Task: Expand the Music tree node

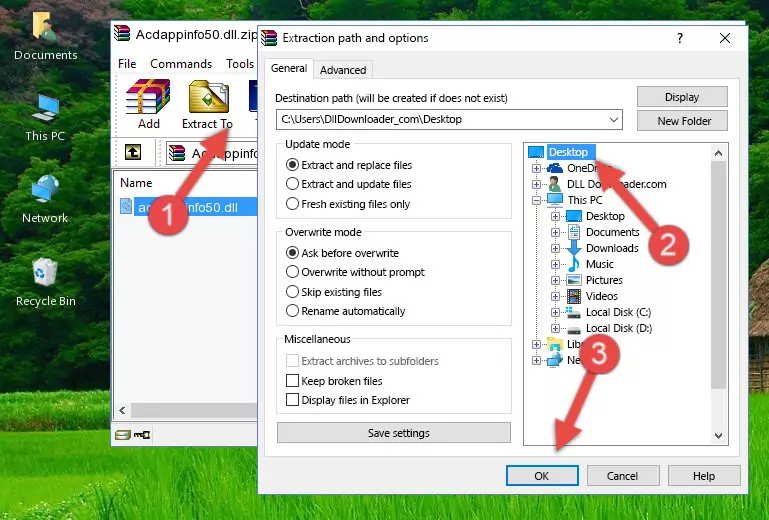Action: point(555,264)
